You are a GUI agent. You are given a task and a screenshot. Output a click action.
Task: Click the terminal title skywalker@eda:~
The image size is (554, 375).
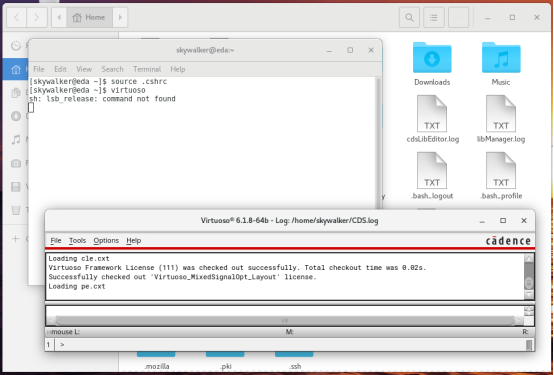[x=205, y=50]
